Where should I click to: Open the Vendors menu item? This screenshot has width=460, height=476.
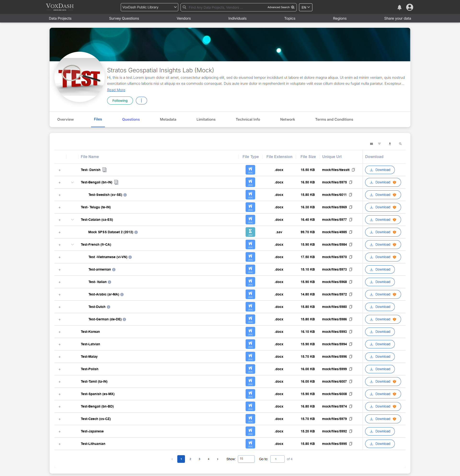coord(184,18)
